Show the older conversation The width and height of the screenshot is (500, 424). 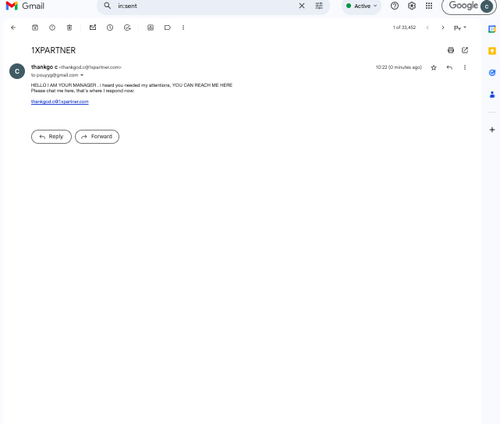pyautogui.click(x=443, y=28)
